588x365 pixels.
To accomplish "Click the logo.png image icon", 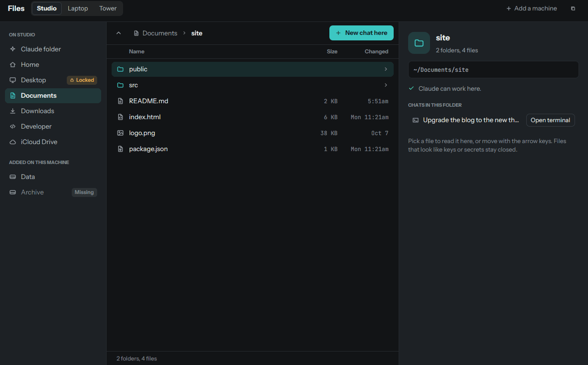I will (121, 133).
